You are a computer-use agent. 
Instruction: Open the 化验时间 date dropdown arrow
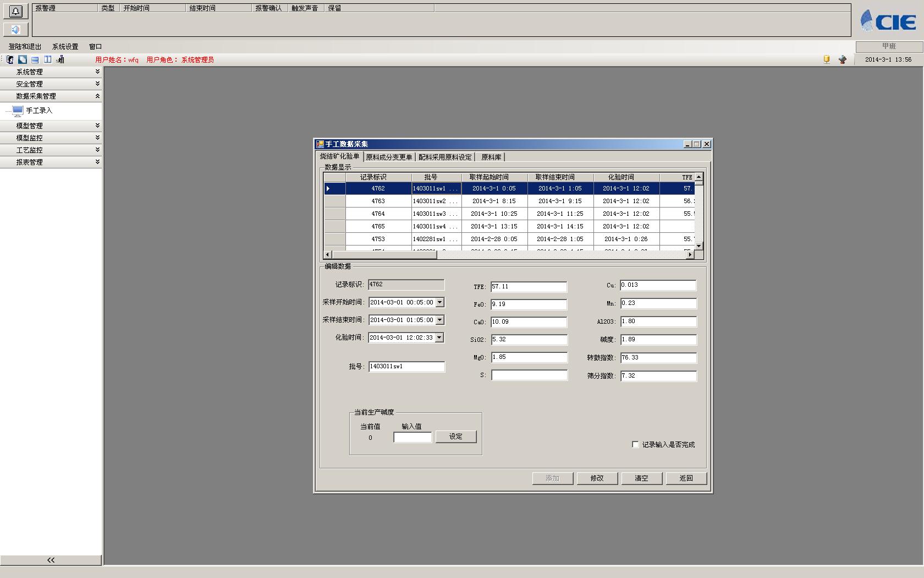click(x=439, y=337)
